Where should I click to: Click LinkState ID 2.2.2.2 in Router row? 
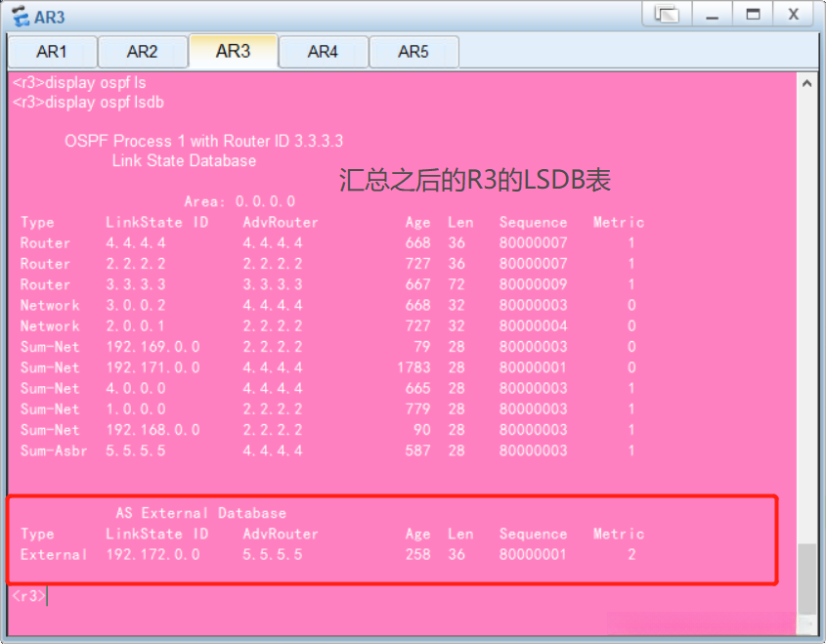tap(136, 263)
